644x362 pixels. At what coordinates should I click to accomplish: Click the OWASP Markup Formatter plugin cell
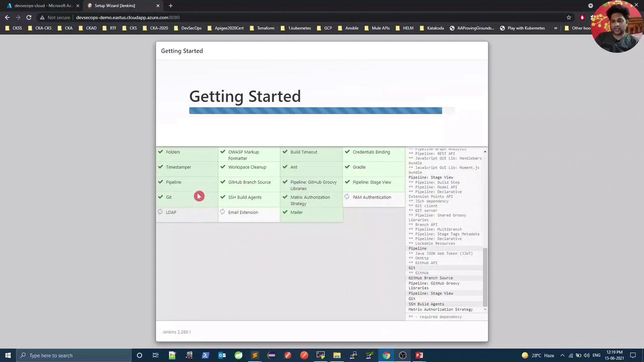(x=249, y=155)
